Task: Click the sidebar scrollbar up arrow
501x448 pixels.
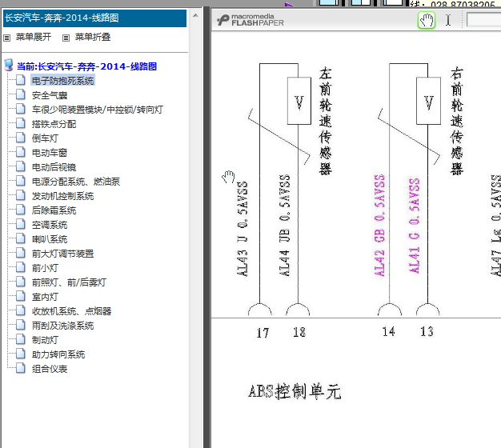Action: click(x=195, y=15)
